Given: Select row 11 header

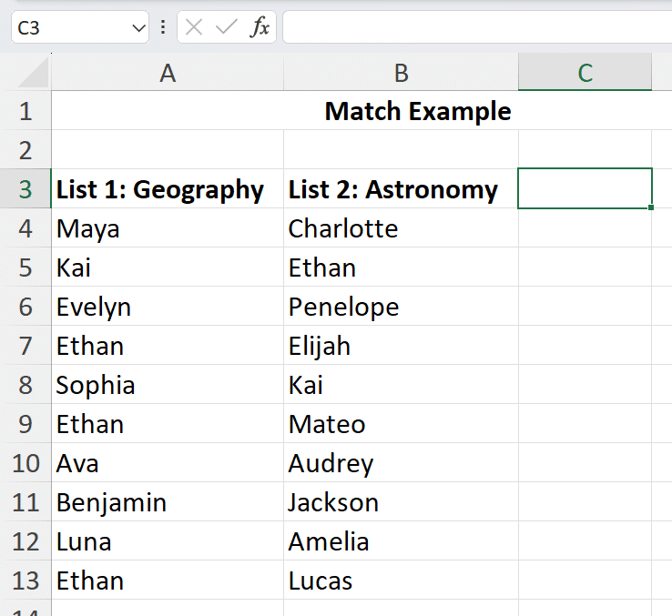Looking at the screenshot, I should 25,502.
